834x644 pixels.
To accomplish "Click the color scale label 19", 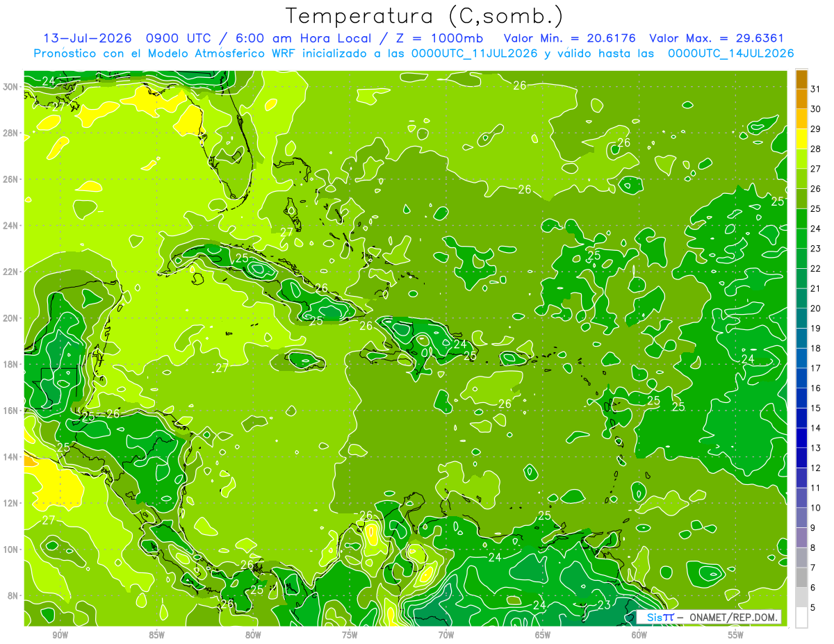I will coord(816,328).
